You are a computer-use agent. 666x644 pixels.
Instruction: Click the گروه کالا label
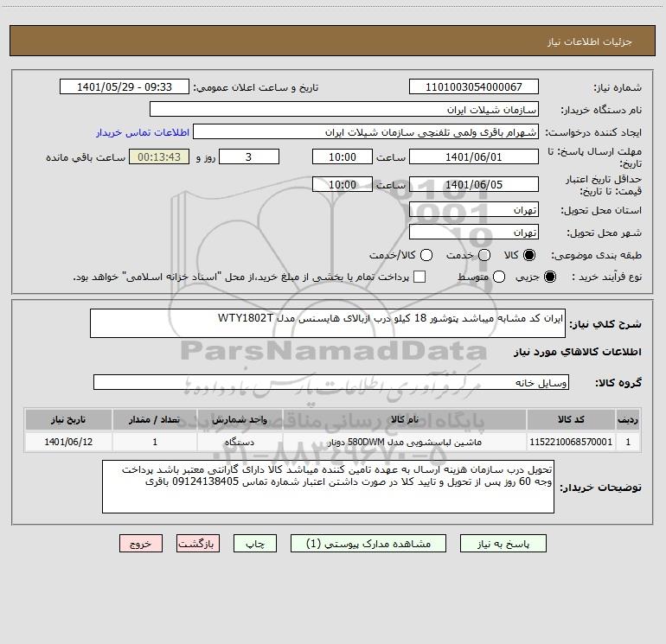pyautogui.click(x=618, y=382)
